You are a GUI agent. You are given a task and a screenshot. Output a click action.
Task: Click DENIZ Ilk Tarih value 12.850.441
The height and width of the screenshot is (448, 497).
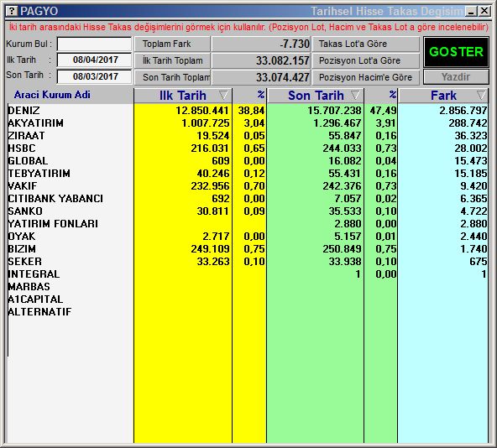pyautogui.click(x=201, y=111)
